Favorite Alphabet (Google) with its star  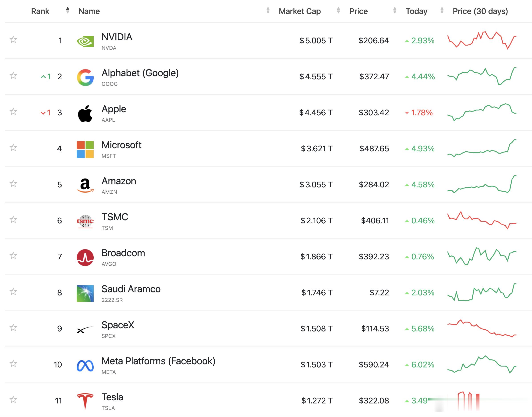[x=13, y=75]
